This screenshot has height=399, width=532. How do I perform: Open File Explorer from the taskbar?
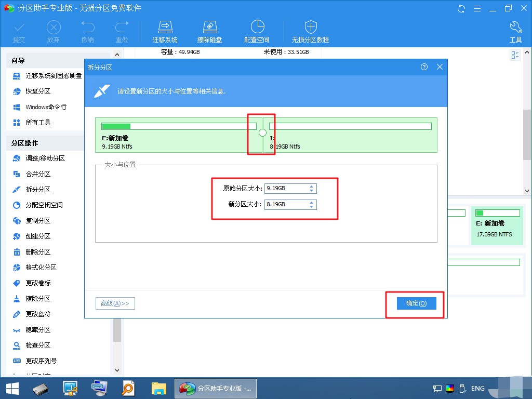coord(159,389)
